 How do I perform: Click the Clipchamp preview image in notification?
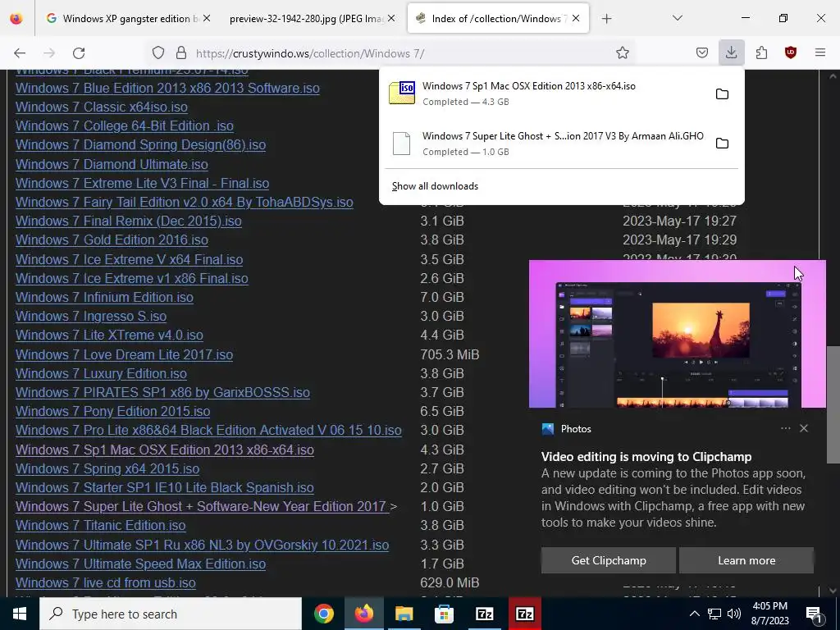(x=677, y=335)
